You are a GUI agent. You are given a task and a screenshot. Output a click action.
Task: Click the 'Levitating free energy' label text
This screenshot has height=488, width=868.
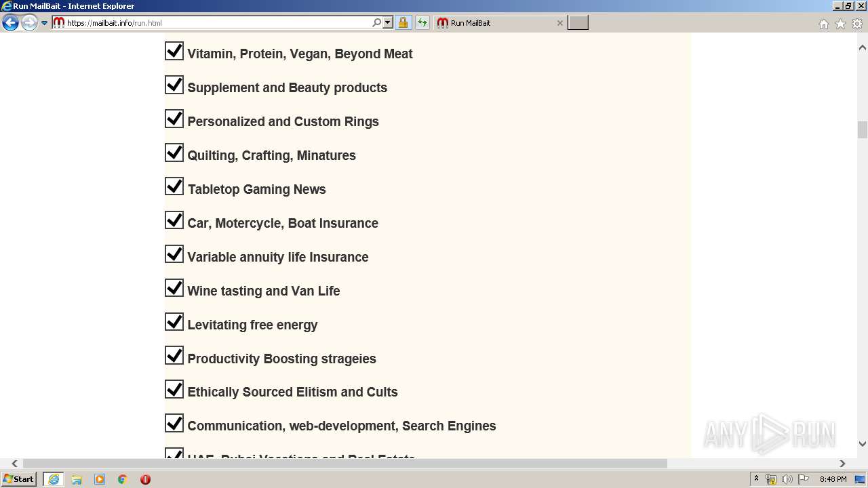[x=252, y=325]
